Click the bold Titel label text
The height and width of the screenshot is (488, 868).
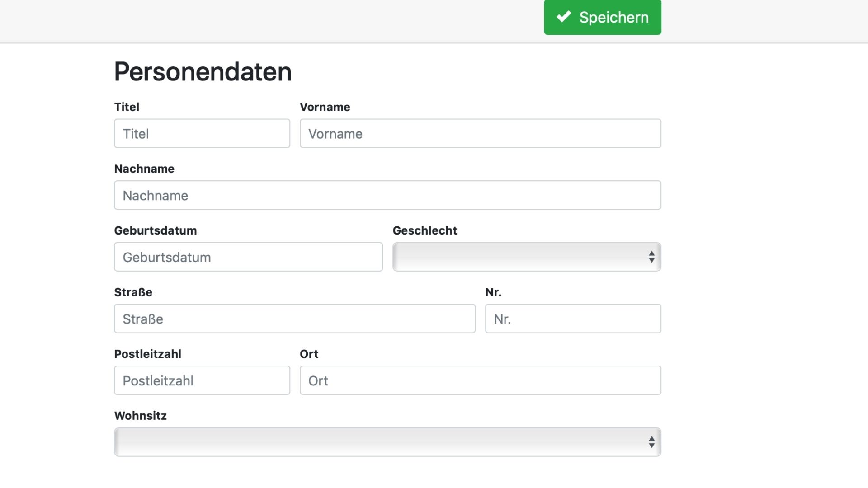coord(127,107)
